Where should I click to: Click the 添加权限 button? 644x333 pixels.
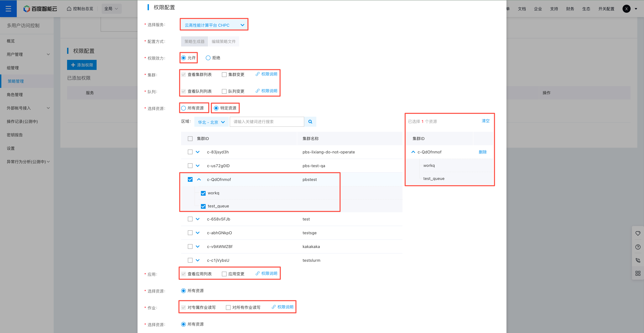point(82,65)
